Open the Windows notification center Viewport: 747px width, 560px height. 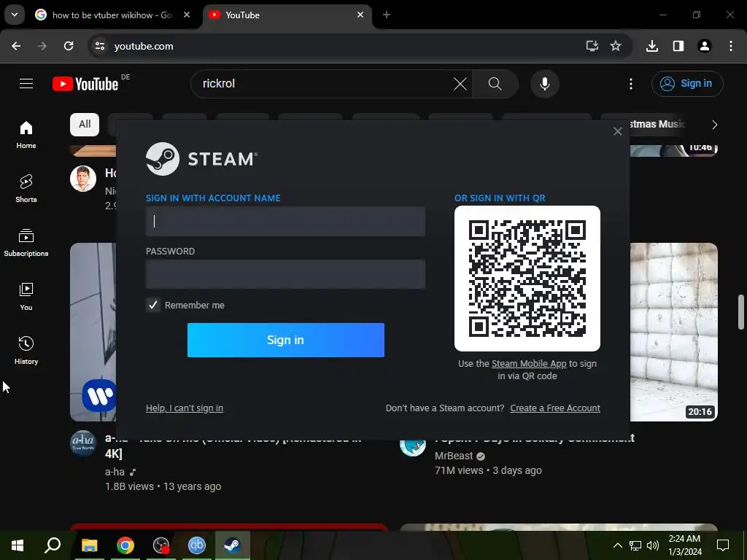click(723, 545)
